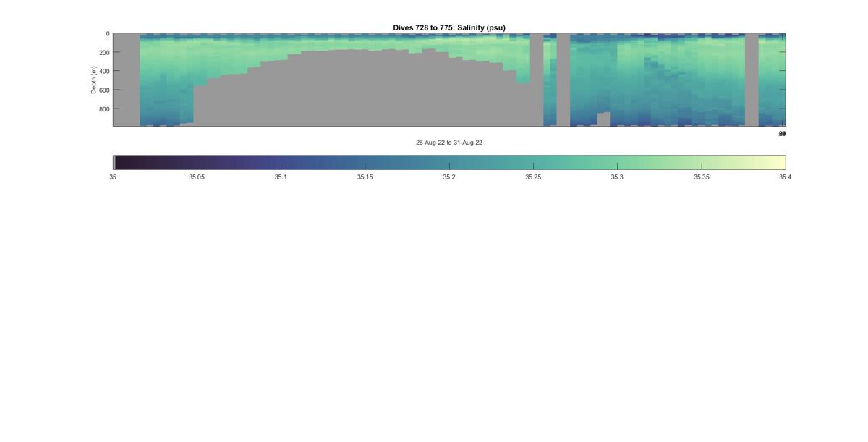
Task: Click the large gray seafloor area in the plot
Action: point(362,90)
